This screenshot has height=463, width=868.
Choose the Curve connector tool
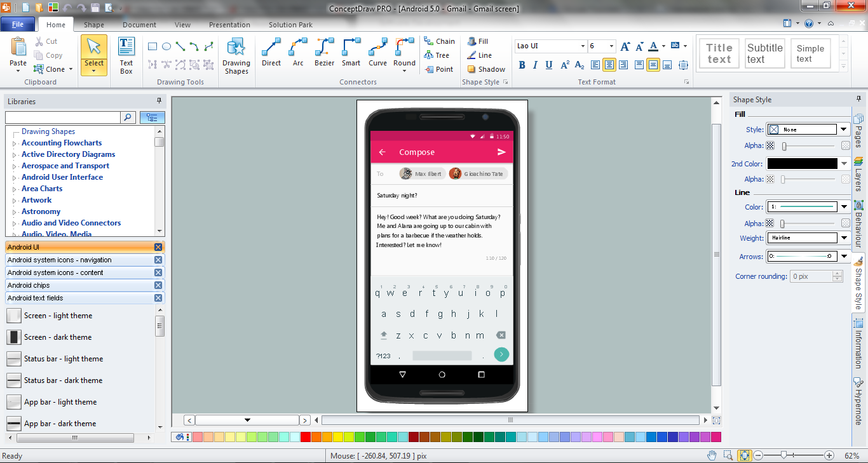(x=377, y=52)
